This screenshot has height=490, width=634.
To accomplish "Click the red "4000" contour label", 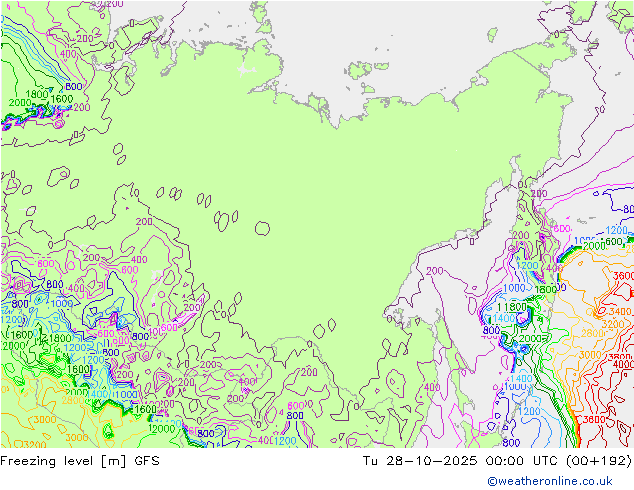I will [623, 364].
